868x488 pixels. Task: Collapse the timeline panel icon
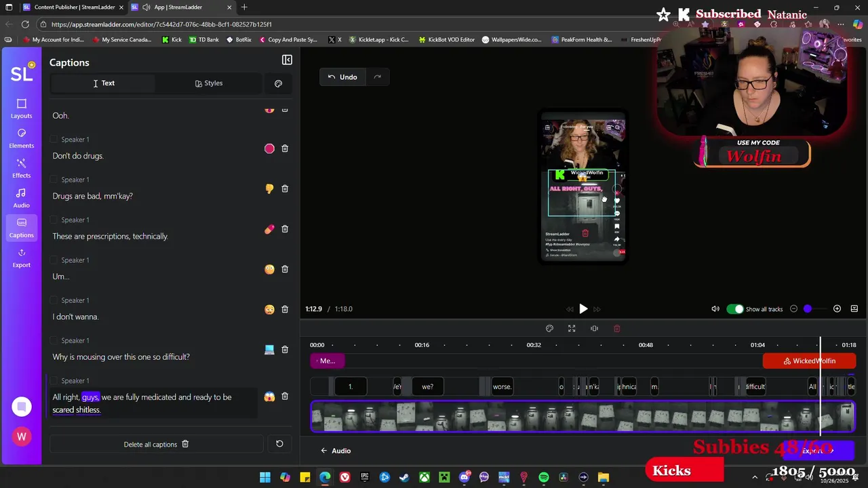coord(854,309)
